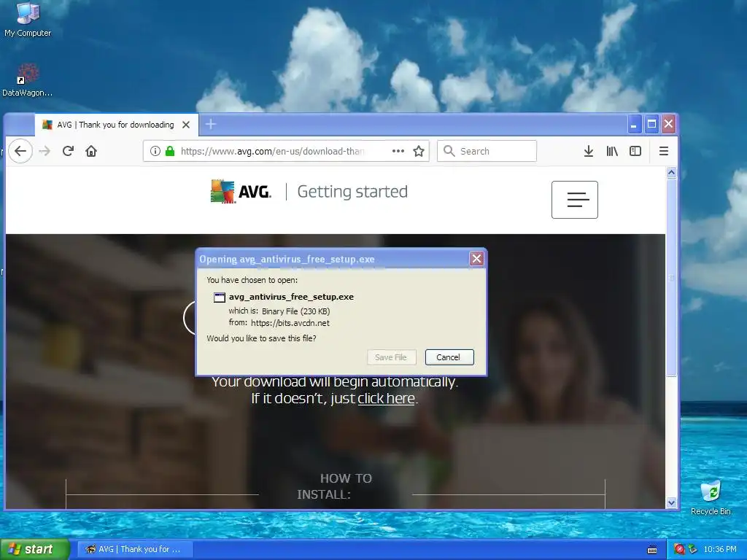This screenshot has height=560, width=747.
Task: Open the Firefox Library icon
Action: pos(612,151)
